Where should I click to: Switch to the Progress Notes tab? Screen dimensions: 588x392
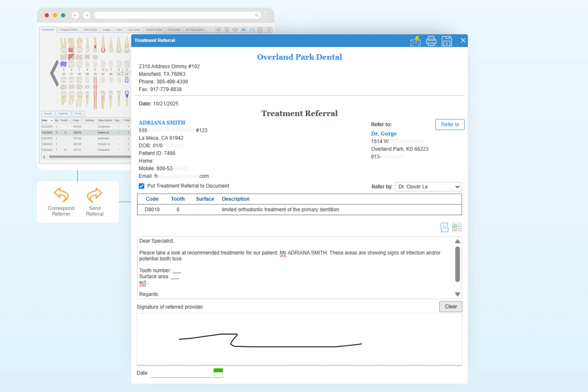click(69, 30)
